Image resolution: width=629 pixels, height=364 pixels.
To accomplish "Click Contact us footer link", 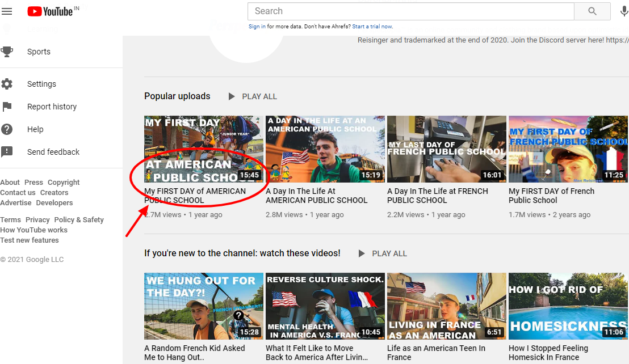I will (18, 193).
